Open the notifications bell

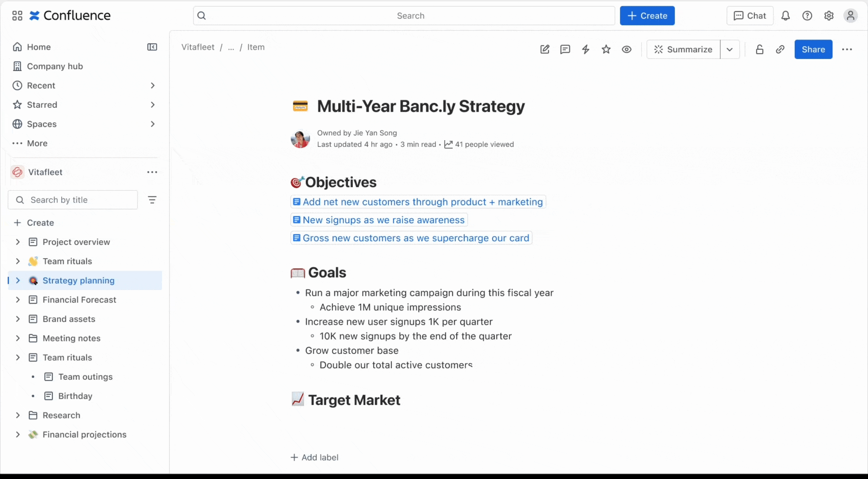tap(785, 16)
